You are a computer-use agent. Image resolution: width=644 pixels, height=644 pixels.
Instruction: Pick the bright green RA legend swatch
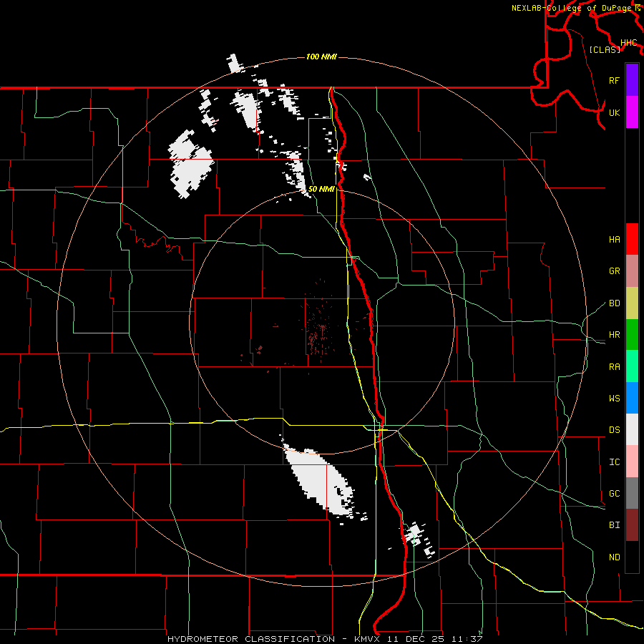pos(632,366)
